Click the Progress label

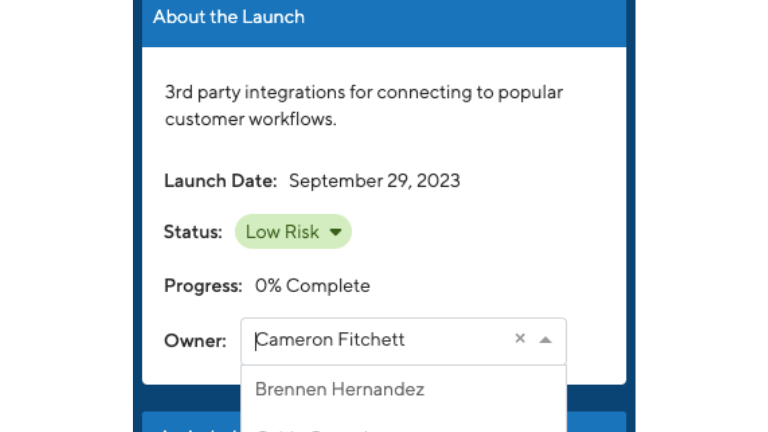(203, 286)
